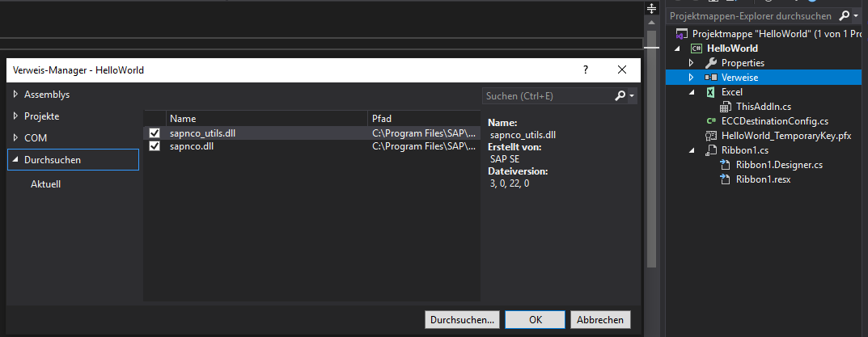Click the Excel icon in the tree
Image resolution: width=868 pixels, height=337 pixels.
[711, 92]
